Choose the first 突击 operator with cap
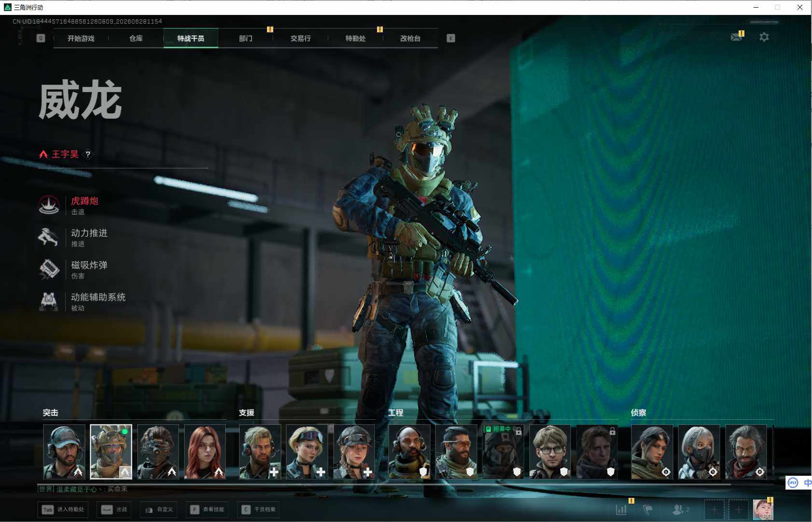Screen dimensions: 812x522 point(64,452)
